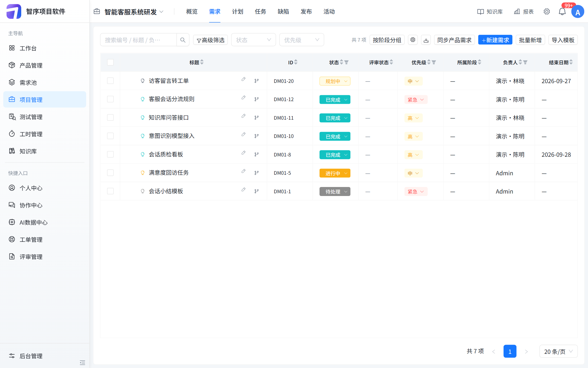Open global settings gear in header
588x368 pixels.
tap(547, 11)
